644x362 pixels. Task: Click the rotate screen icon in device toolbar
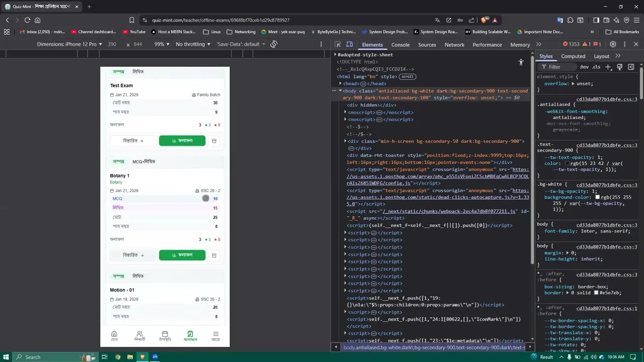(274, 44)
